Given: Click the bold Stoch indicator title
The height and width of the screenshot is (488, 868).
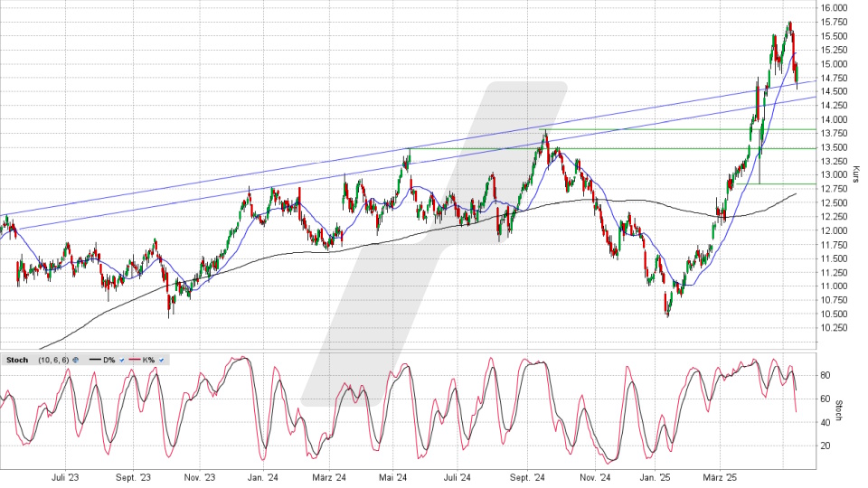Looking at the screenshot, I should coord(17,360).
